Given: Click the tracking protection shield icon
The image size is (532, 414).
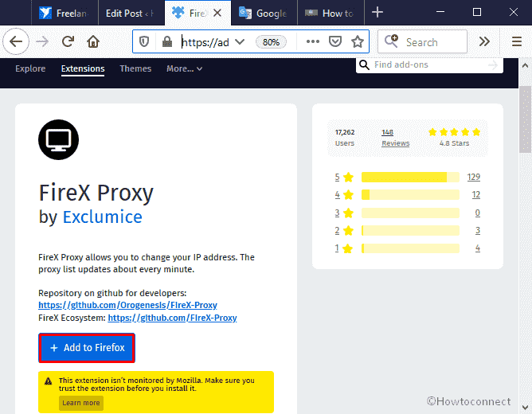Looking at the screenshot, I should tap(145, 41).
